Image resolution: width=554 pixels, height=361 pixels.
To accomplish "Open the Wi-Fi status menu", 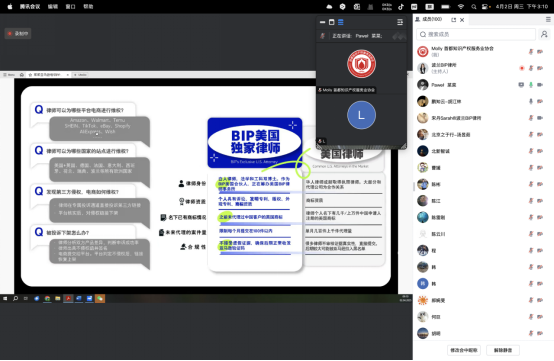I will pyautogui.click(x=461, y=6).
